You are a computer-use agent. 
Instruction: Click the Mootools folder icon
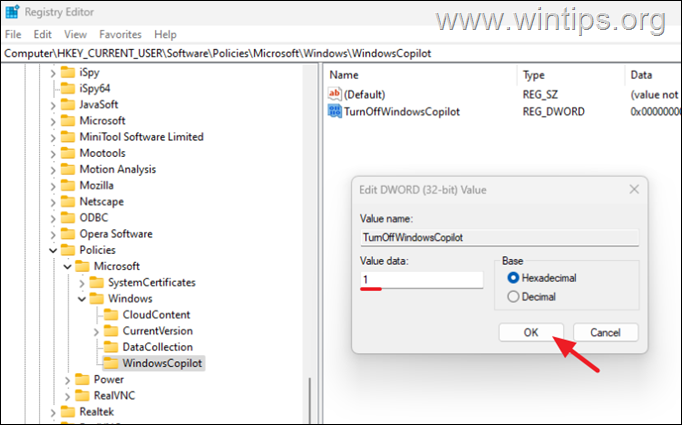click(67, 153)
